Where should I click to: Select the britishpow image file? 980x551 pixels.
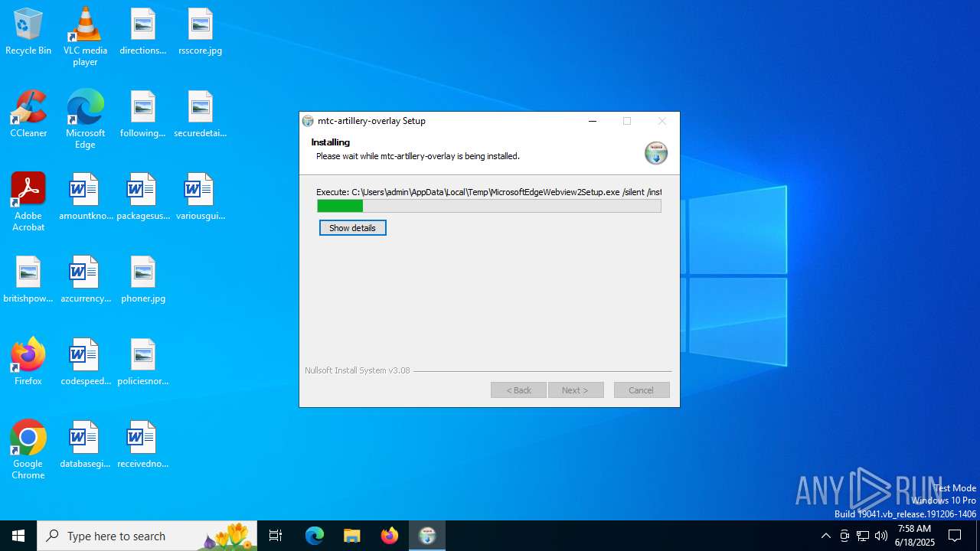click(28, 280)
